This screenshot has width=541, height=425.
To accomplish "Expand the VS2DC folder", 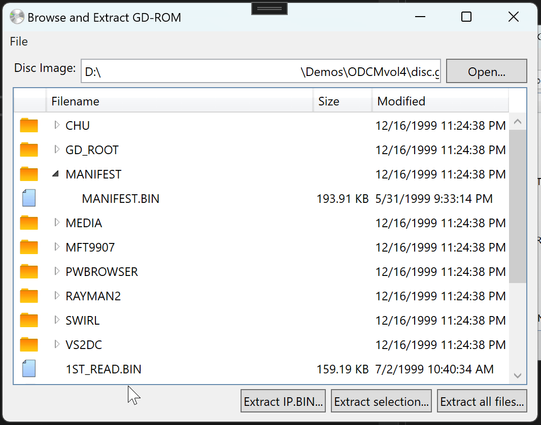I will [57, 344].
